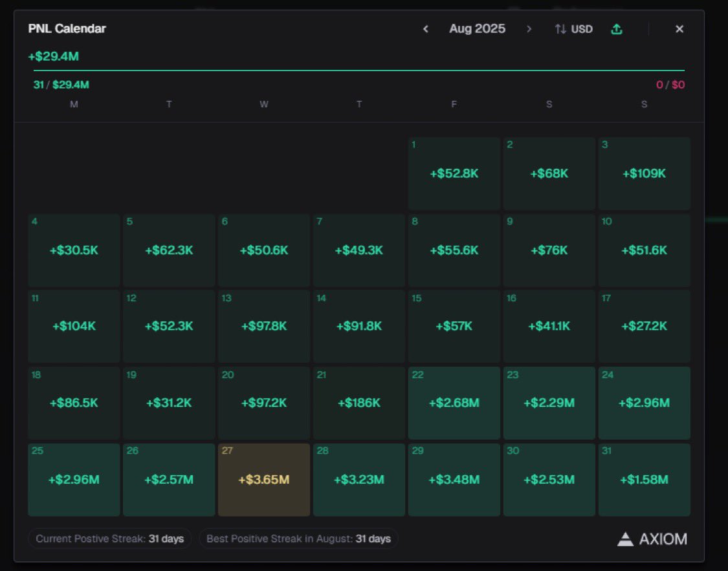Select August 23 cell showing +$2.29M
This screenshot has width=728, height=571.
pyautogui.click(x=549, y=403)
